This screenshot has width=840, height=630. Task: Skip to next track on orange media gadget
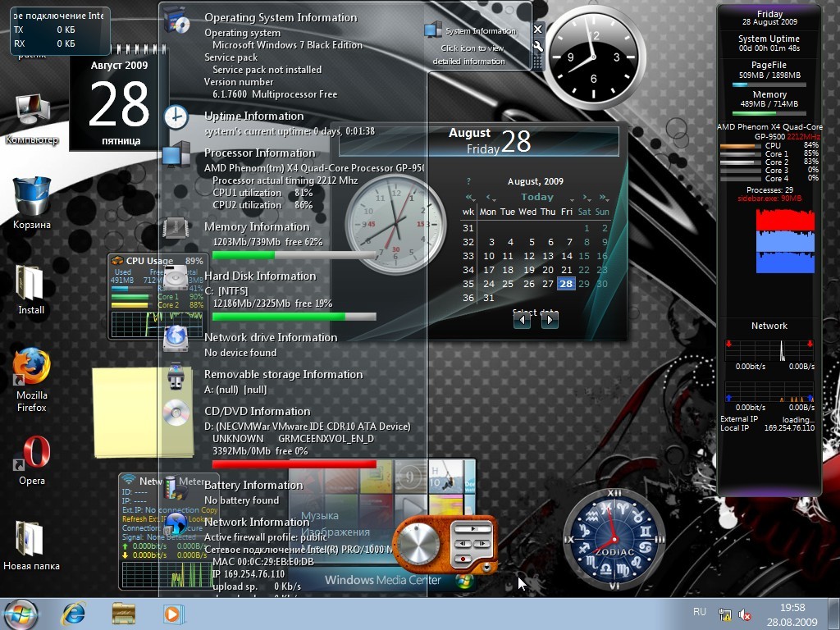(x=482, y=544)
